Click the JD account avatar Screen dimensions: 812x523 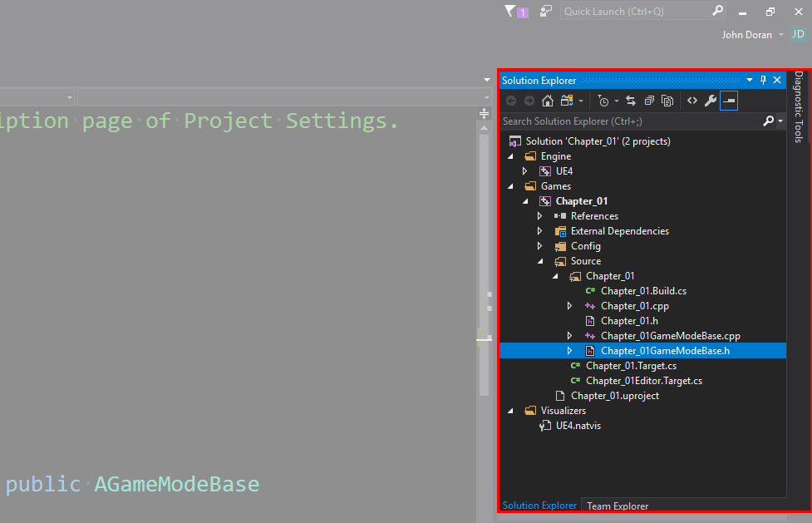798,34
